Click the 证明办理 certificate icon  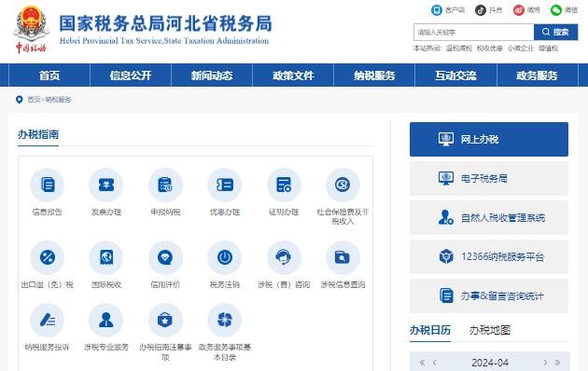[284, 185]
